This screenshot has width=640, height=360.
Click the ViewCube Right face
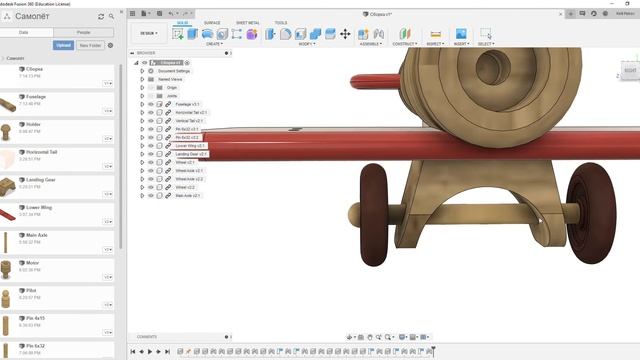630,70
